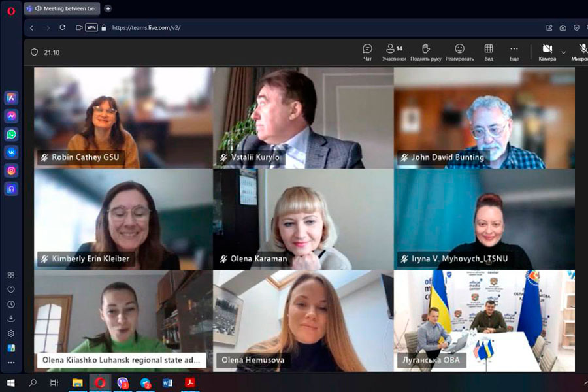Open the music player in Opera sidebar
Viewport: 588px width, 392px height.
(11, 189)
